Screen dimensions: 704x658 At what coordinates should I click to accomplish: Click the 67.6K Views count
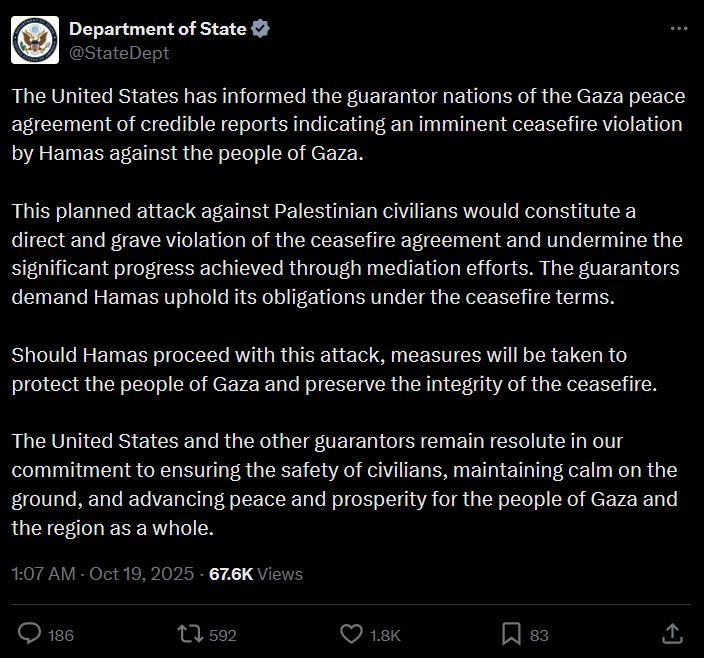pos(255,574)
